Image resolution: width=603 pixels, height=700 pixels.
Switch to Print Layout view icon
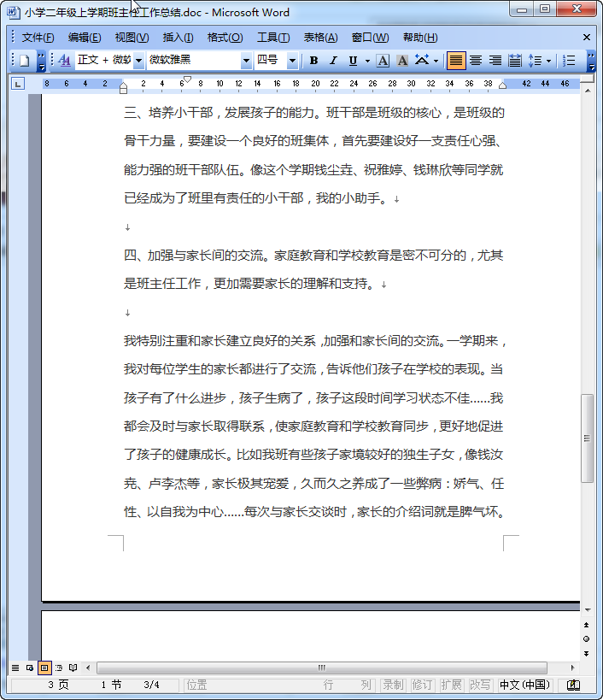(44, 668)
